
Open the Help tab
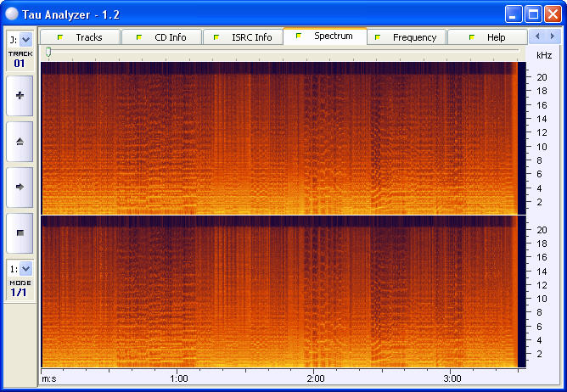click(488, 37)
